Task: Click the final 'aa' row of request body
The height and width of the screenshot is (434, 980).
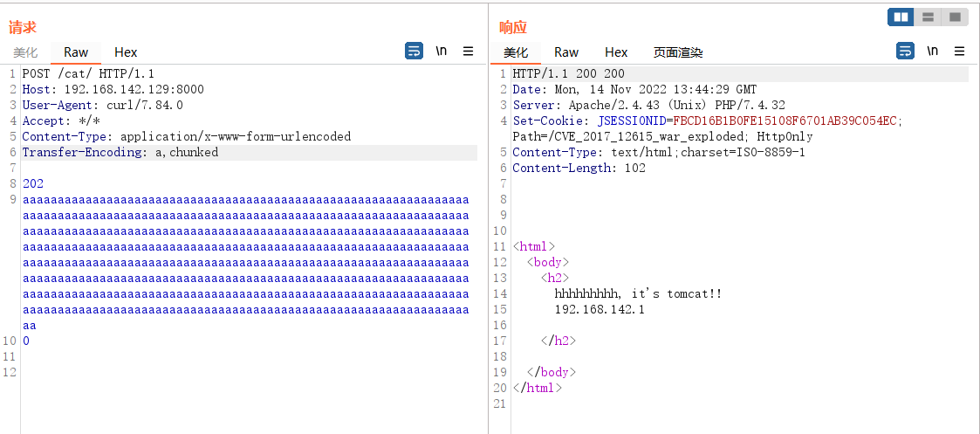Action: [x=30, y=326]
